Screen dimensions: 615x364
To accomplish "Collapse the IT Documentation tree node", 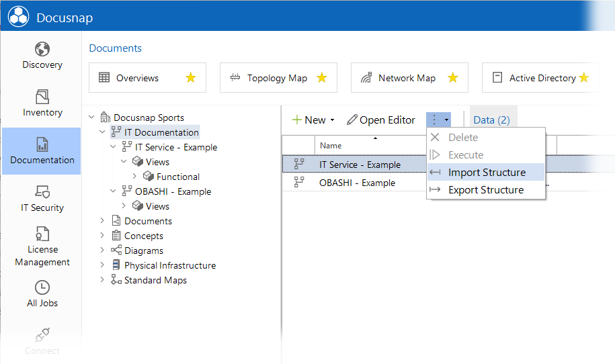I will pos(102,132).
